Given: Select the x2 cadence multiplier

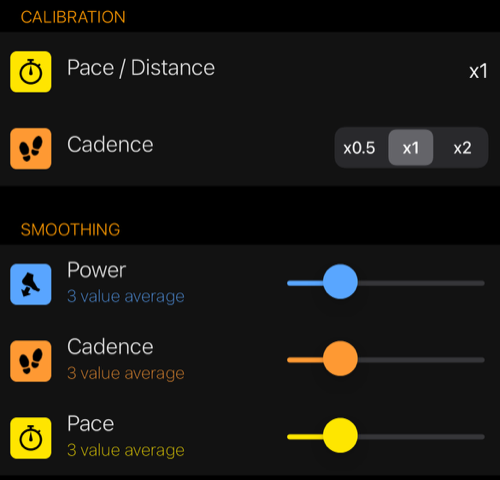Looking at the screenshot, I should [x=462, y=148].
